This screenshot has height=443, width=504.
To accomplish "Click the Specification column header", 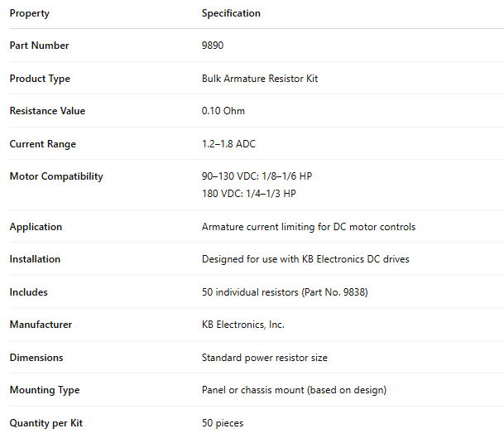I will (x=231, y=13).
